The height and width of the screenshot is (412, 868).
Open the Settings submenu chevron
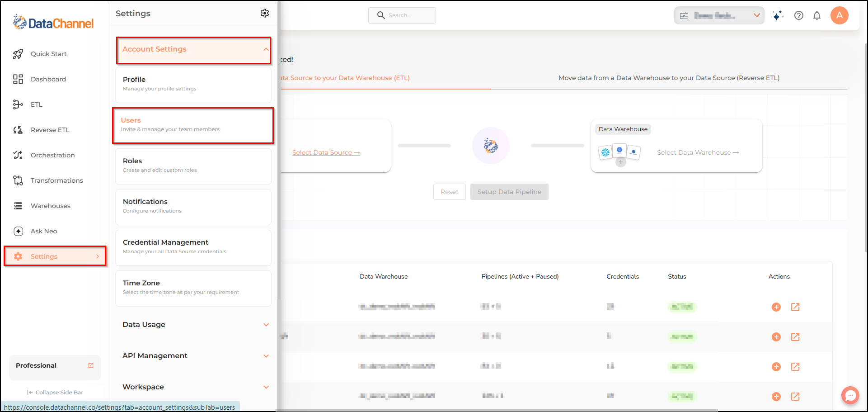pos(98,256)
